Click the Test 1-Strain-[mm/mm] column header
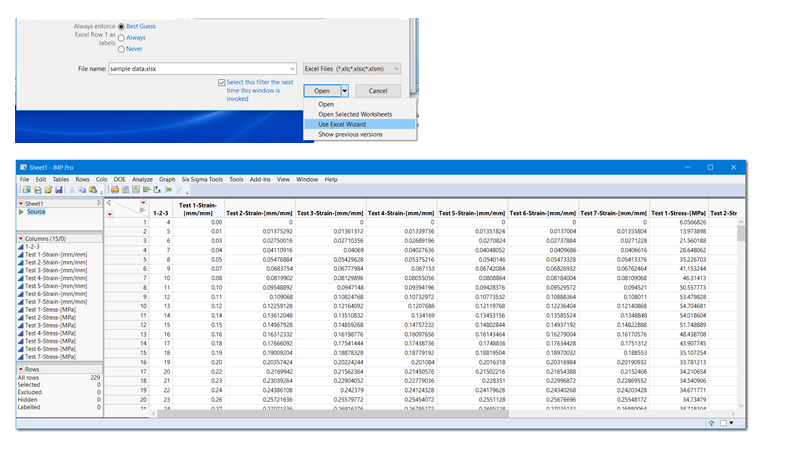 pos(198,209)
